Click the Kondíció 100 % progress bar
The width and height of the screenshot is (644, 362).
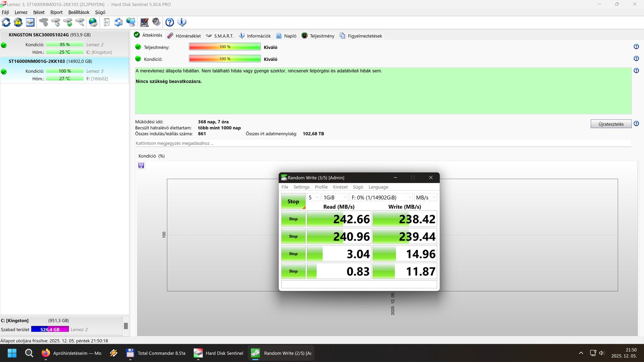[x=224, y=59]
